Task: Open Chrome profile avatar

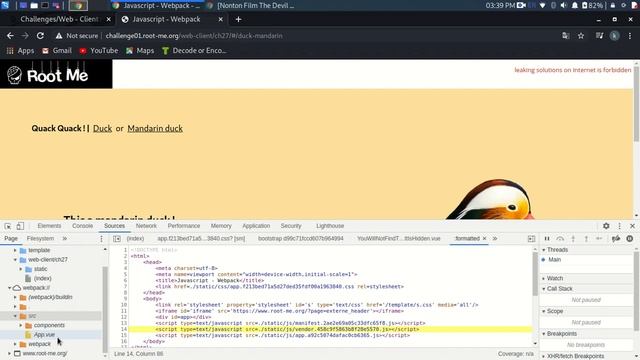Action: click(614, 36)
